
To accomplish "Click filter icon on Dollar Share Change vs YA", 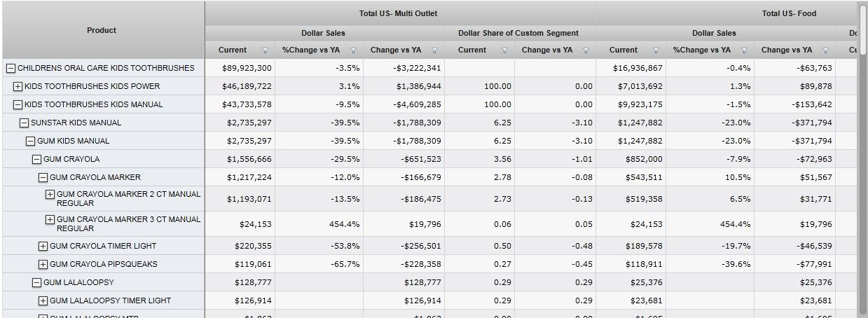I will (x=586, y=50).
